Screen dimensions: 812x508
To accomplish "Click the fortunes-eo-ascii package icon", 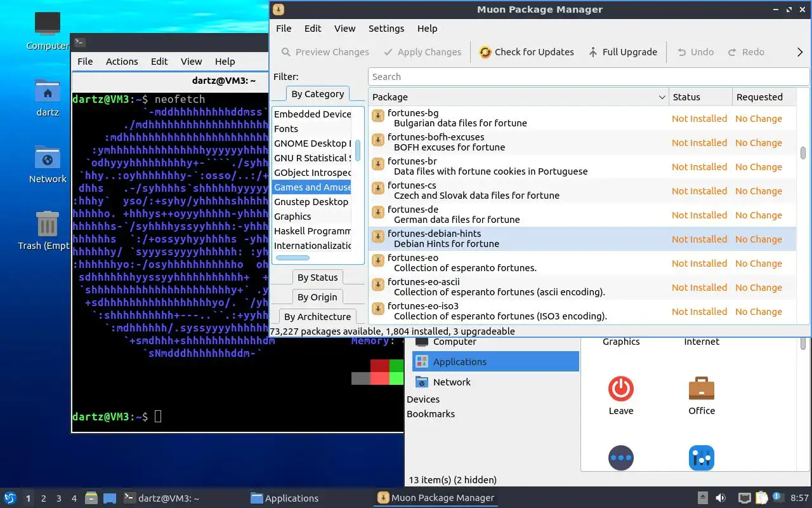I will pyautogui.click(x=378, y=284).
